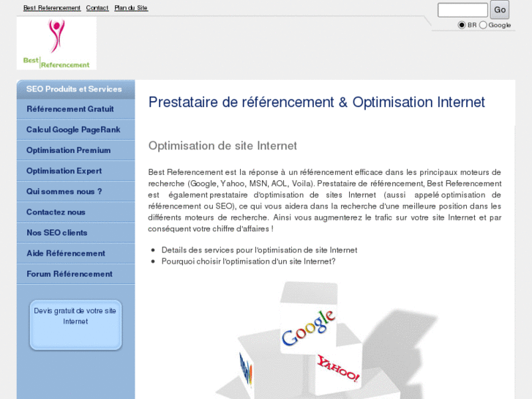Select the Google search radio button
The height and width of the screenshot is (399, 532).
tap(483, 25)
